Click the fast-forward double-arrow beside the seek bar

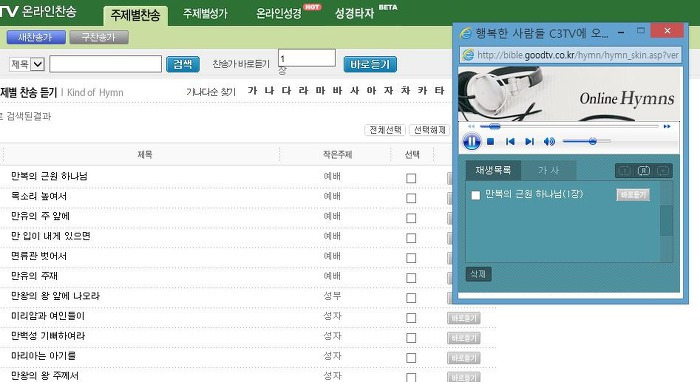667,127
